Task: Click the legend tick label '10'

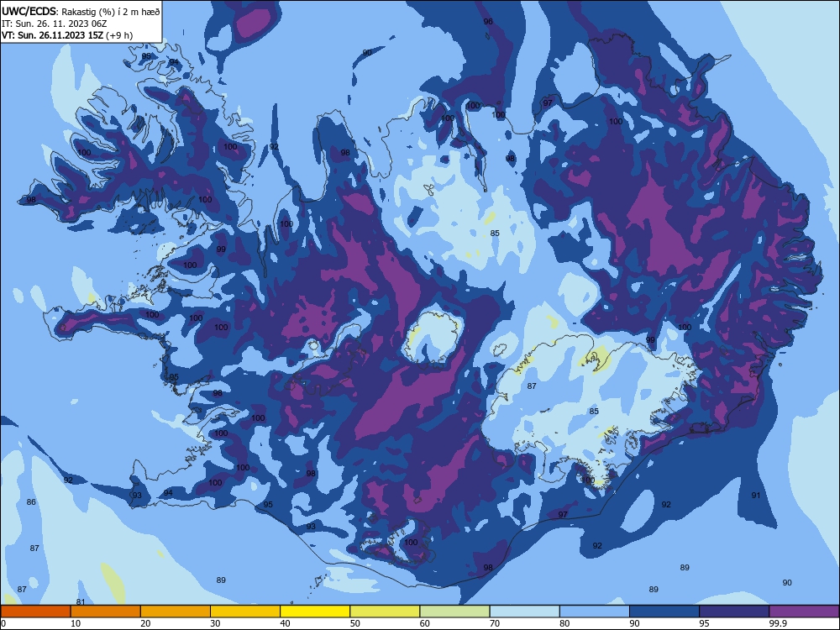Action: (76, 623)
